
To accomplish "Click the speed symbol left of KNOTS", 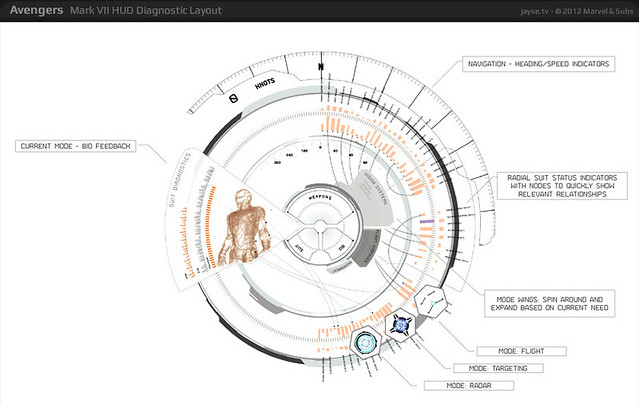I will point(232,97).
